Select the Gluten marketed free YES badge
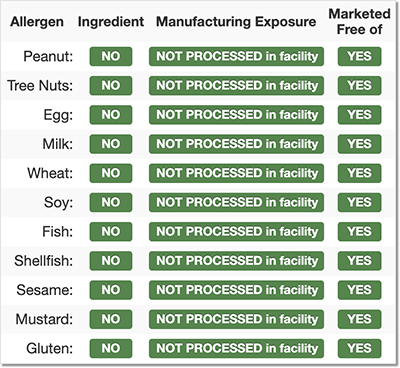 359,348
